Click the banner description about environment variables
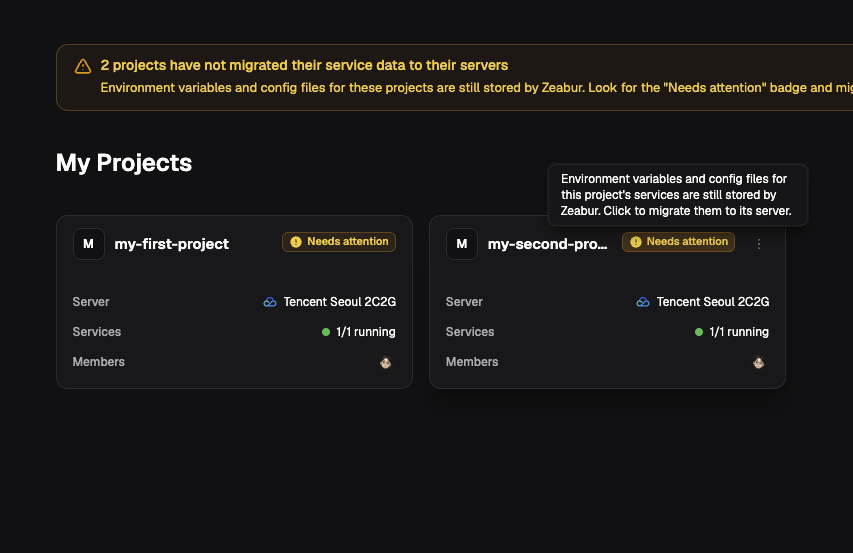Viewport: 853px width, 553px height. click(x=477, y=88)
